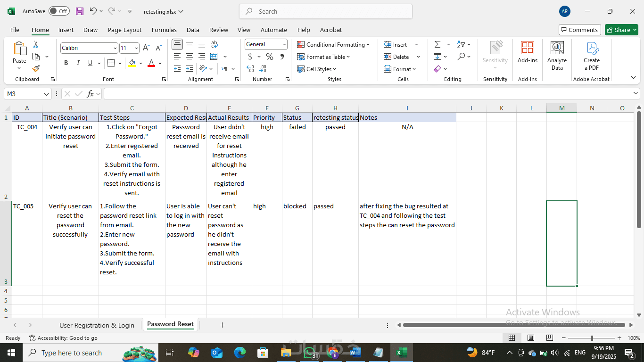Viewport: 644px width, 362px height.
Task: Toggle wrap text
Action: [214, 44]
